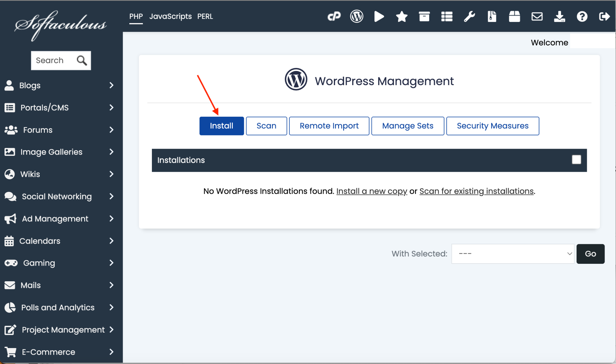Open the help question mark icon
The image size is (616, 364).
pyautogui.click(x=582, y=16)
